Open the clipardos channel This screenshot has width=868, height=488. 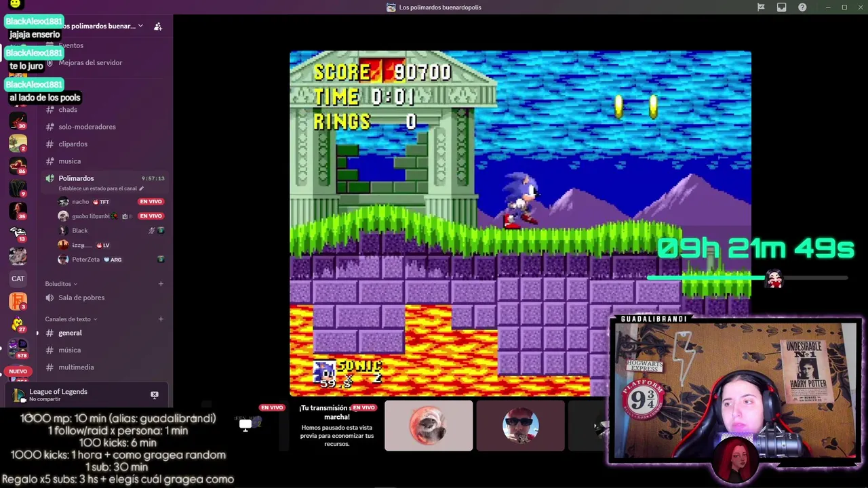[x=73, y=144]
